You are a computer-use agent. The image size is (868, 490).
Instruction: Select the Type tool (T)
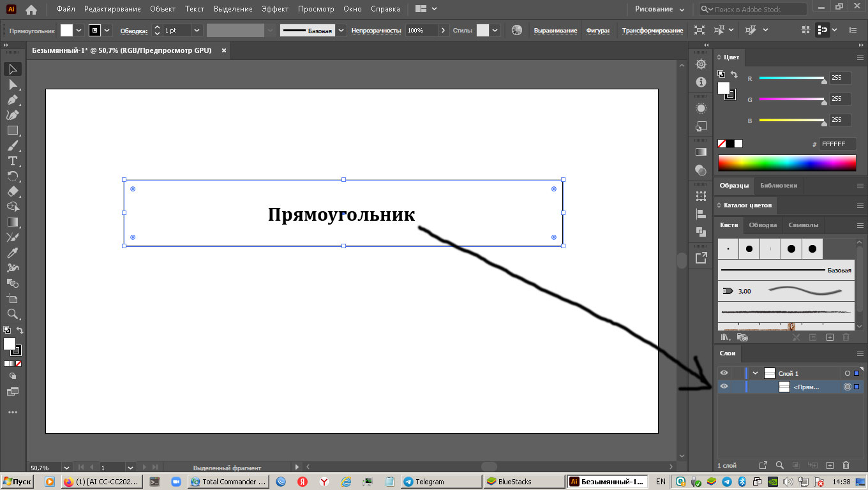pos(12,161)
